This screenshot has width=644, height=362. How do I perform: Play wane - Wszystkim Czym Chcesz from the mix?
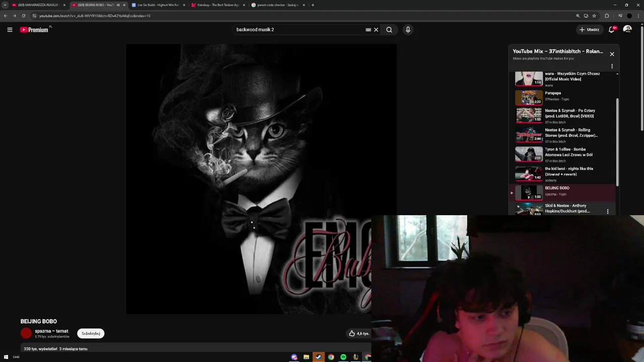pos(563,79)
